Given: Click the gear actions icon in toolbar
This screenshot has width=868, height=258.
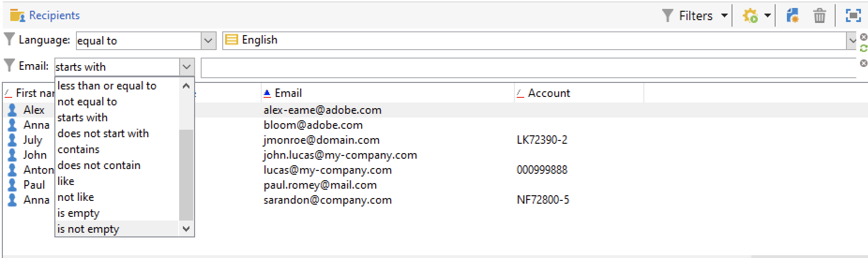Looking at the screenshot, I should point(750,16).
